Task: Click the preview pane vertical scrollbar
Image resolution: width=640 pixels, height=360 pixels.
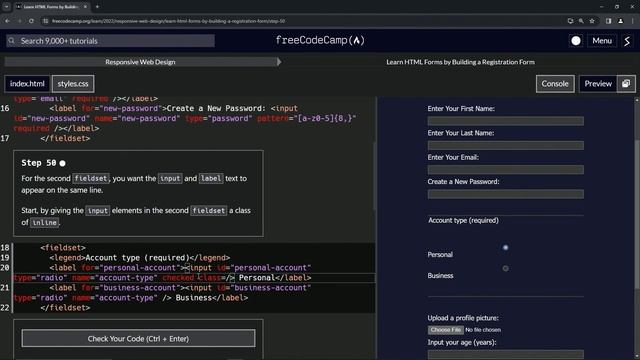Action: 637,214
